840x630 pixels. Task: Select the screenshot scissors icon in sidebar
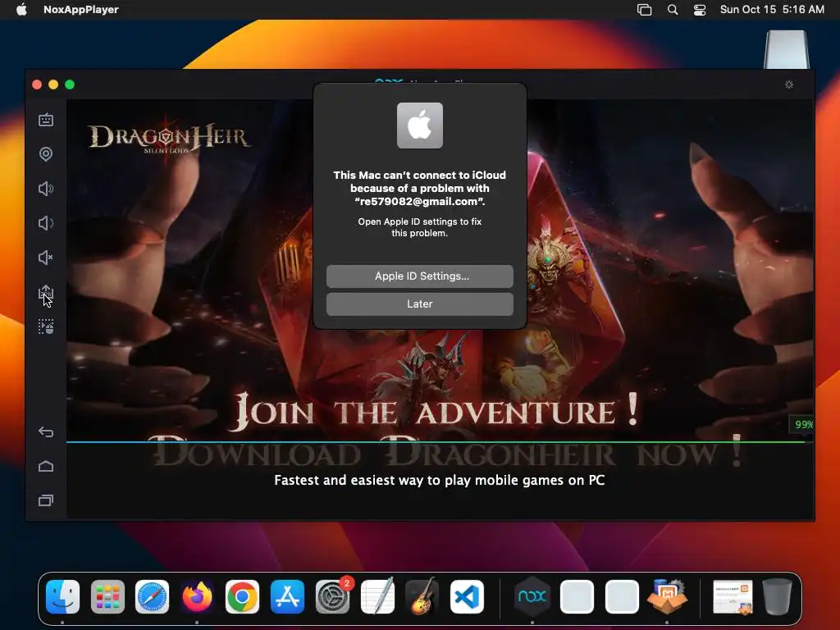point(46,326)
